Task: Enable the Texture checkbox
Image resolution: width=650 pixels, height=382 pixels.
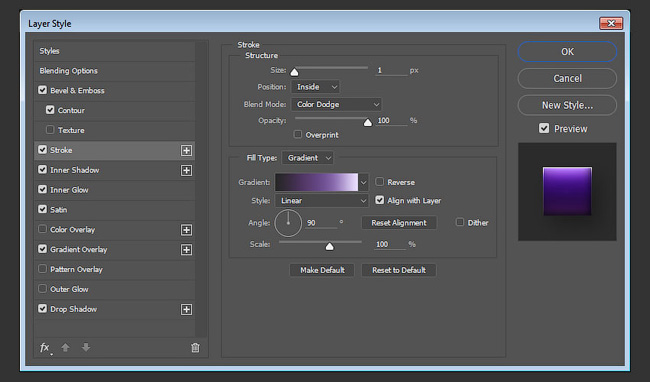Action: [x=50, y=130]
